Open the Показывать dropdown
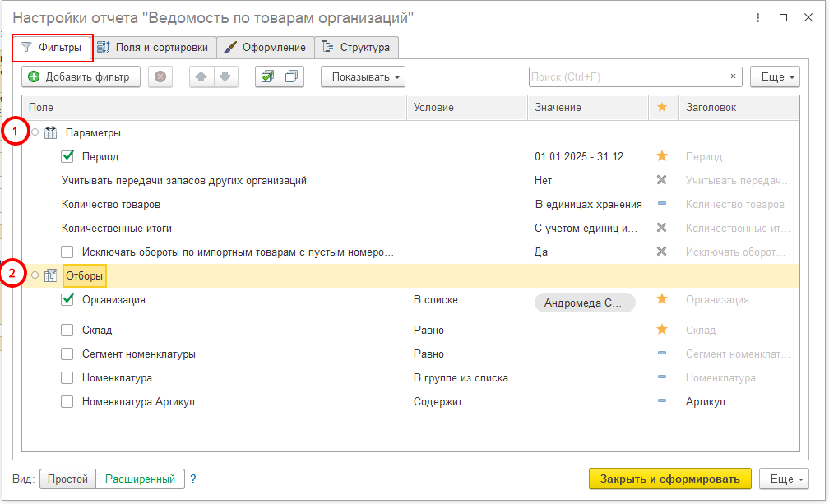Image resolution: width=829 pixels, height=504 pixels. (363, 77)
